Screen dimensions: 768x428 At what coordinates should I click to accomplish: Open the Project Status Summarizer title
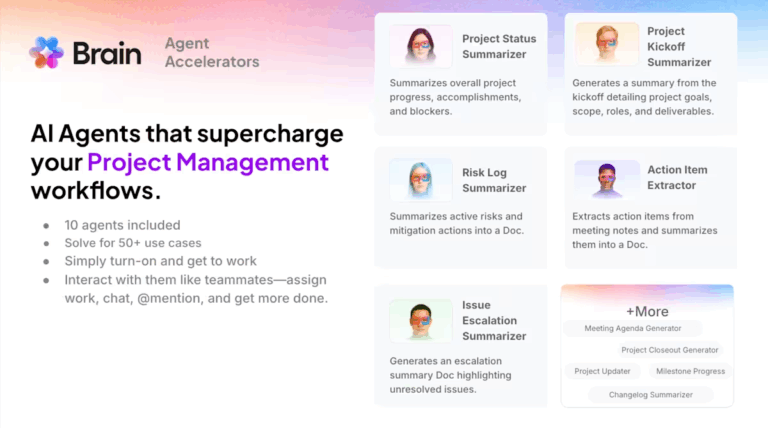pyautogui.click(x=499, y=46)
